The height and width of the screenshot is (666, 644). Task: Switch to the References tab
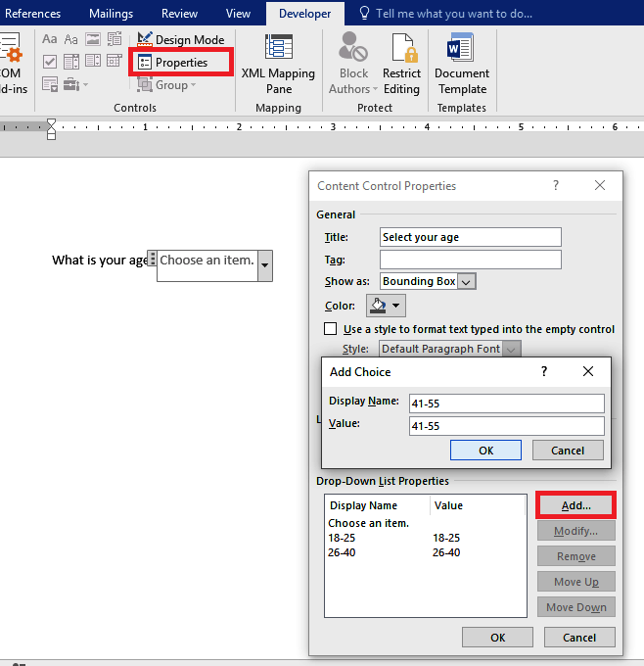tap(32, 14)
